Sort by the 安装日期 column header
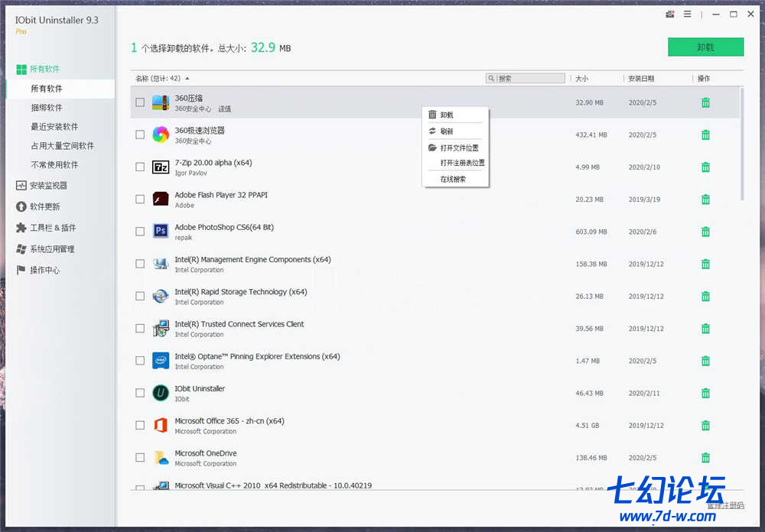Screen dimensions: 765x532 coord(640,79)
